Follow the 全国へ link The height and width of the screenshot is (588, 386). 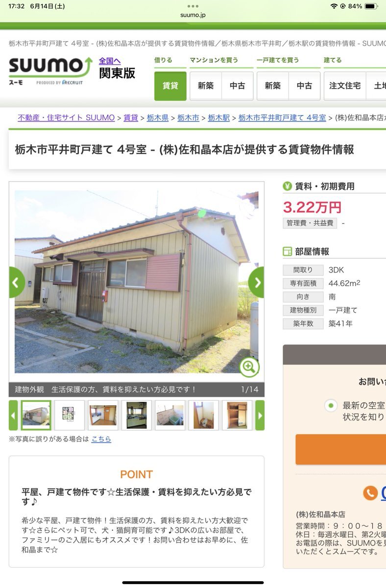[x=110, y=61]
